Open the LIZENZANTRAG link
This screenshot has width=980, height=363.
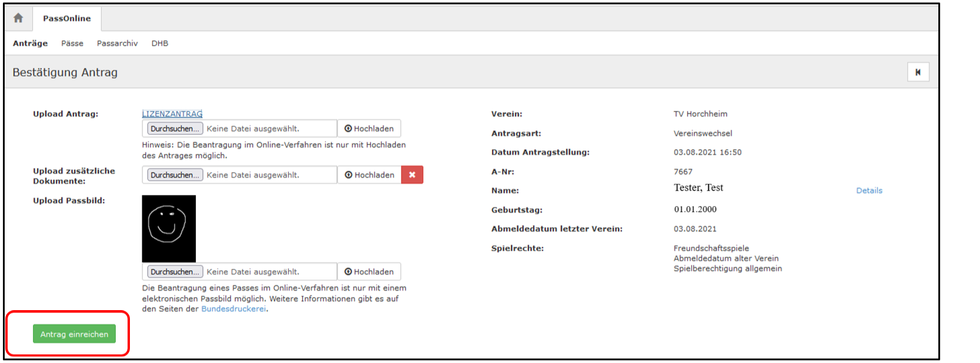click(x=172, y=114)
